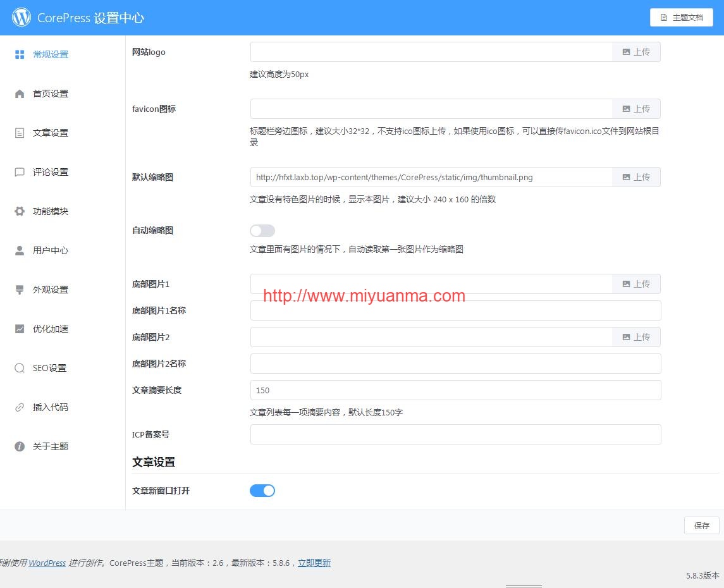The height and width of the screenshot is (588, 724).
Task: Click the 优化加速 chart icon
Action: (x=20, y=329)
